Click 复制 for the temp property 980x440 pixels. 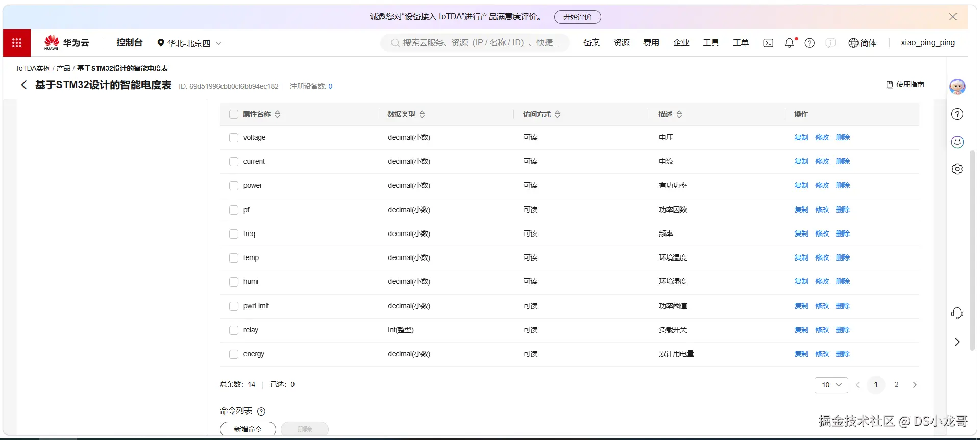pos(801,257)
